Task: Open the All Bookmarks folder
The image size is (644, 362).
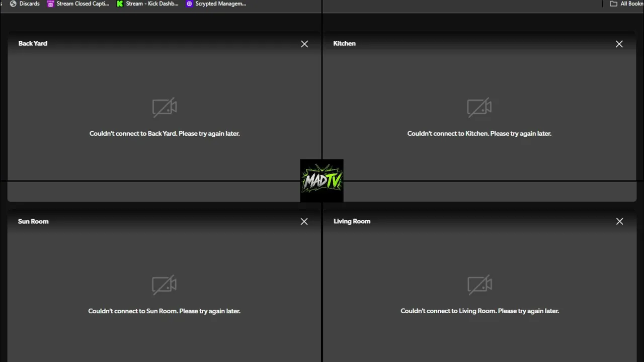Action: tap(626, 4)
